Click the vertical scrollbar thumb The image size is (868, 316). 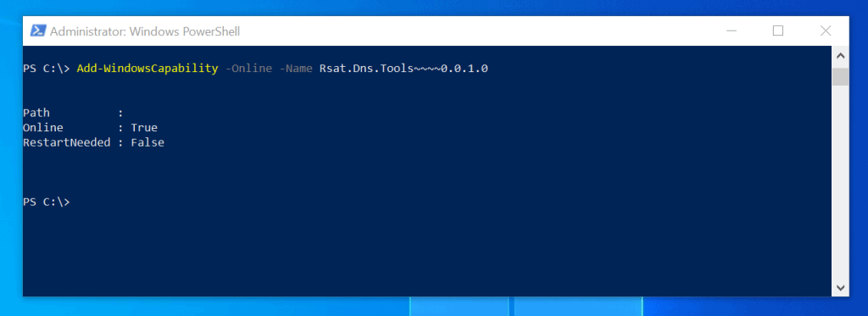click(840, 76)
